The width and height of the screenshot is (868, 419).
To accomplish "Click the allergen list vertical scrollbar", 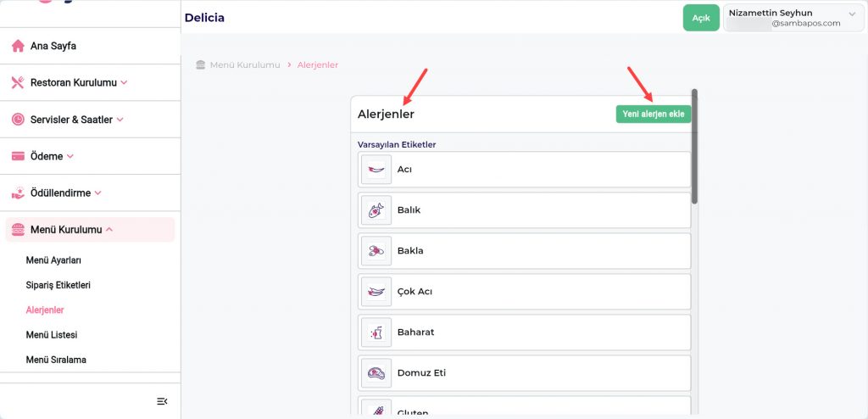I will 695,146.
